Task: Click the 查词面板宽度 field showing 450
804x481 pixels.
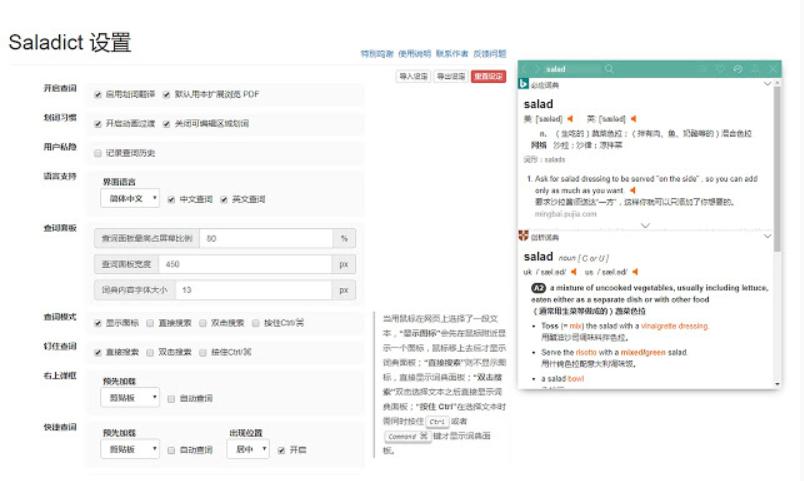Action: pyautogui.click(x=245, y=264)
